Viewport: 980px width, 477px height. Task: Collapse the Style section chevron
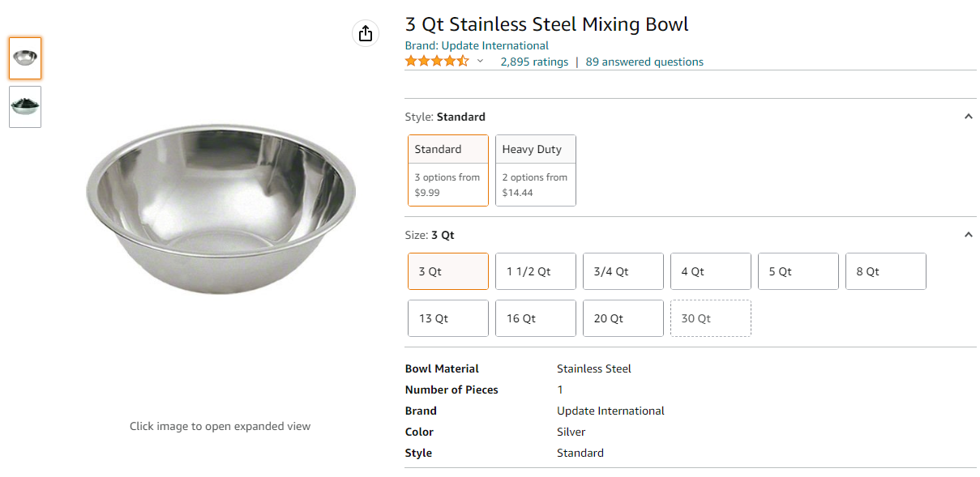point(968,117)
